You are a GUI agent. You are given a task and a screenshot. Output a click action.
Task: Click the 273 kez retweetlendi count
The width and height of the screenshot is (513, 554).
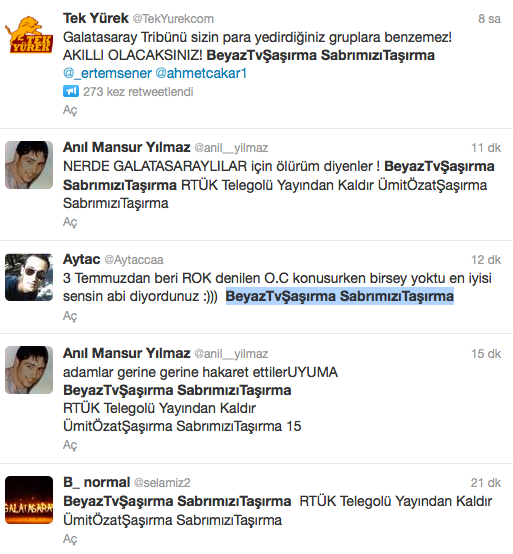point(138,92)
